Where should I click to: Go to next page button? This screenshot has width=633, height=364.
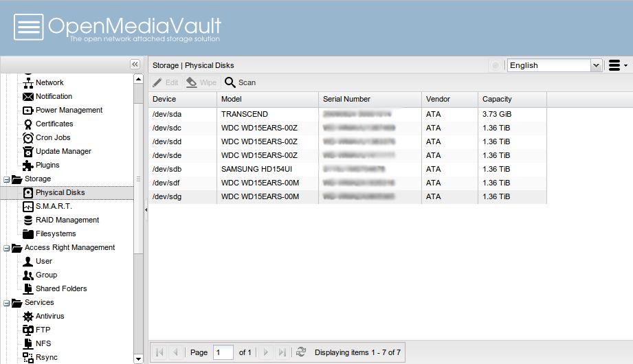click(265, 352)
